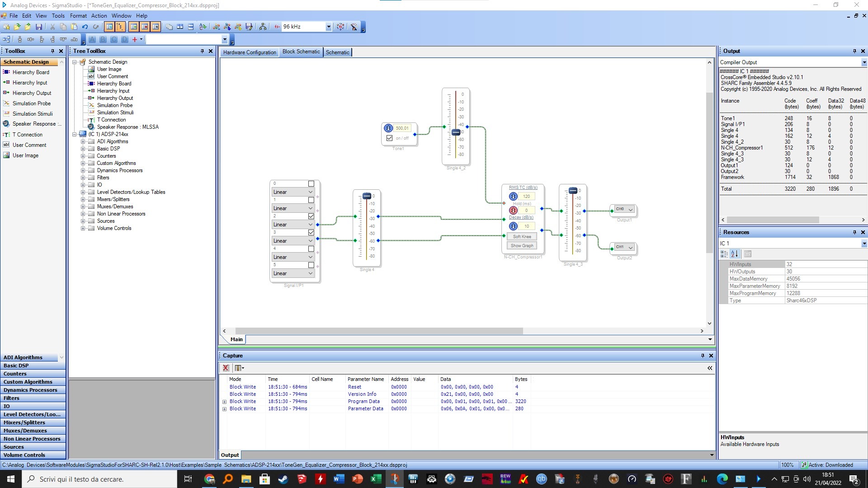Select Simulation Probe in ToolBox

coord(31,103)
